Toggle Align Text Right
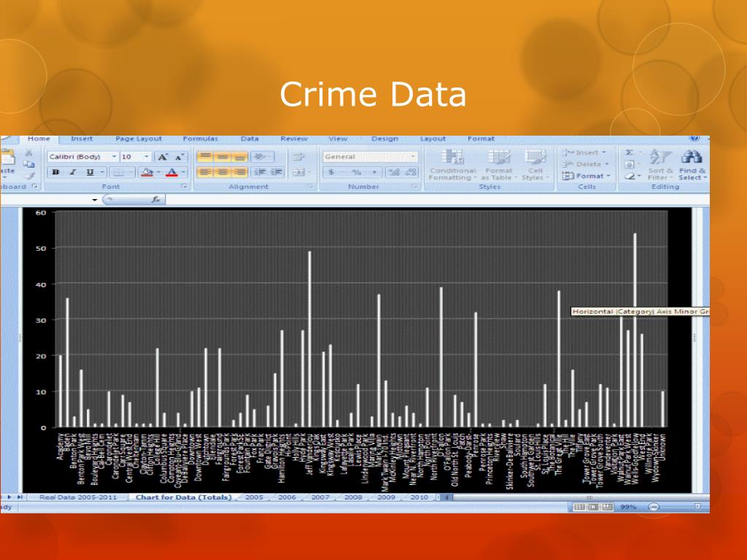Screen dimensions: 747x560 coord(239,172)
